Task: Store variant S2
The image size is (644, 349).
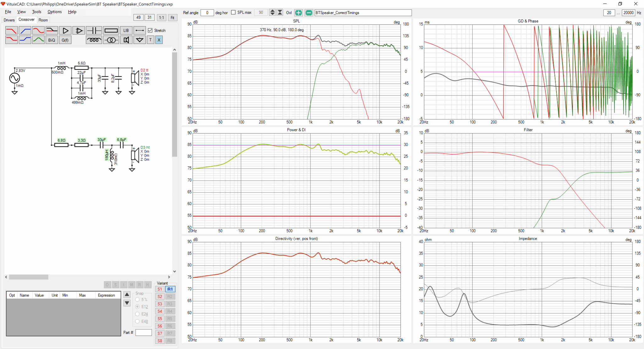Action: [160, 296]
